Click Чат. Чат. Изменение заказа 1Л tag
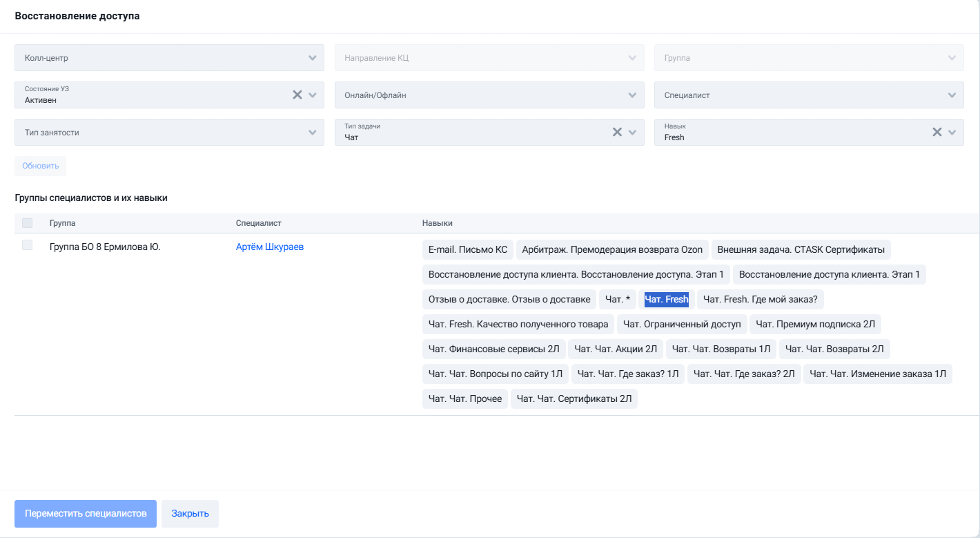The image size is (980, 538). point(878,374)
